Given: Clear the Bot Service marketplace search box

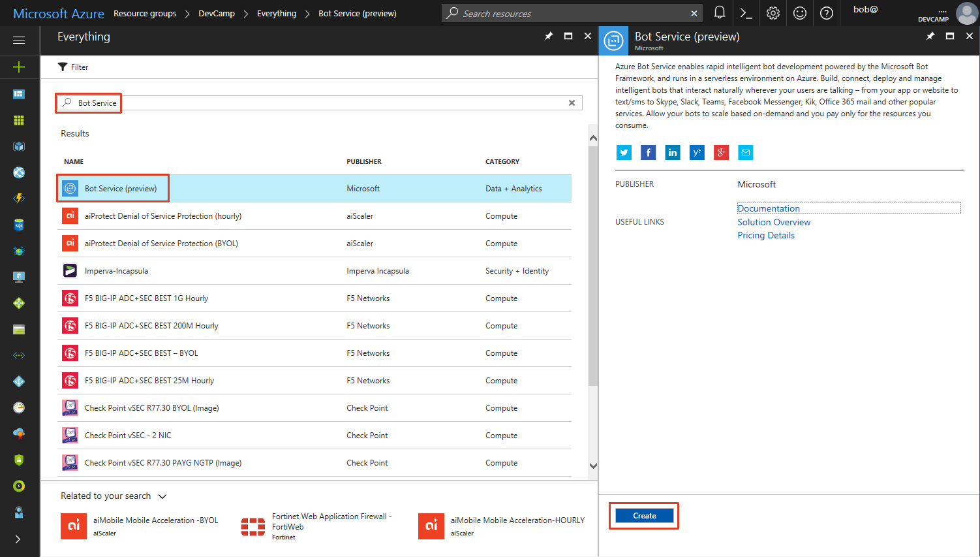Looking at the screenshot, I should (x=572, y=103).
